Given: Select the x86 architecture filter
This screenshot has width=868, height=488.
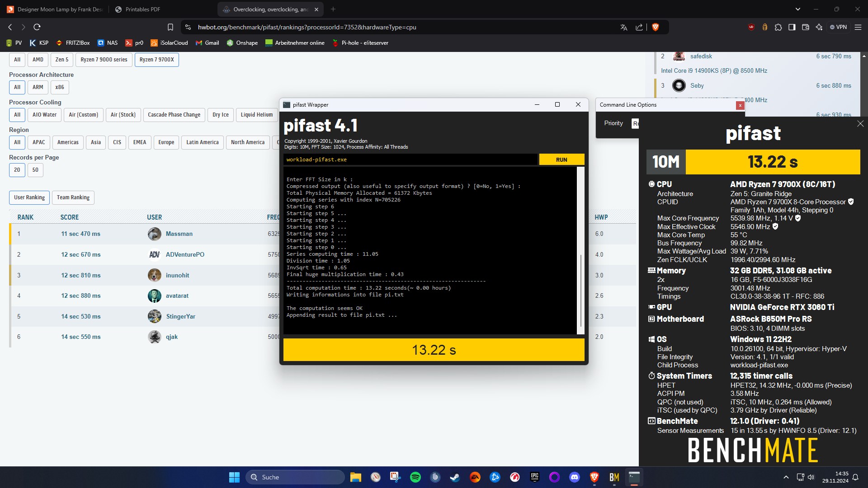Looking at the screenshot, I should point(60,87).
